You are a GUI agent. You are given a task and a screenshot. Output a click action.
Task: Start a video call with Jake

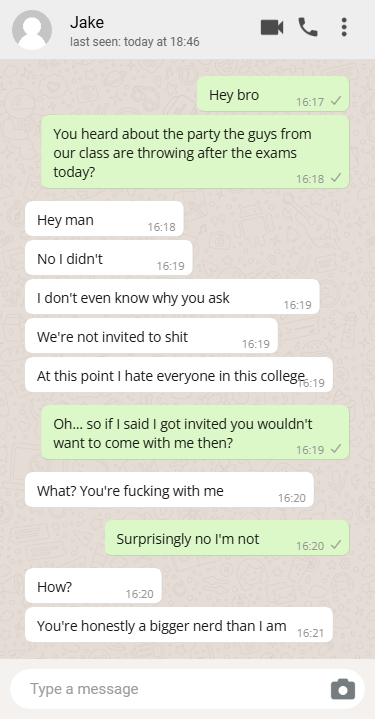click(272, 28)
